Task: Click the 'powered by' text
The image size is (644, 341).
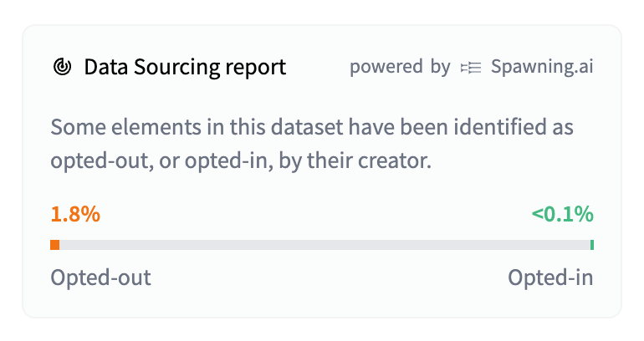Action: pyautogui.click(x=400, y=68)
